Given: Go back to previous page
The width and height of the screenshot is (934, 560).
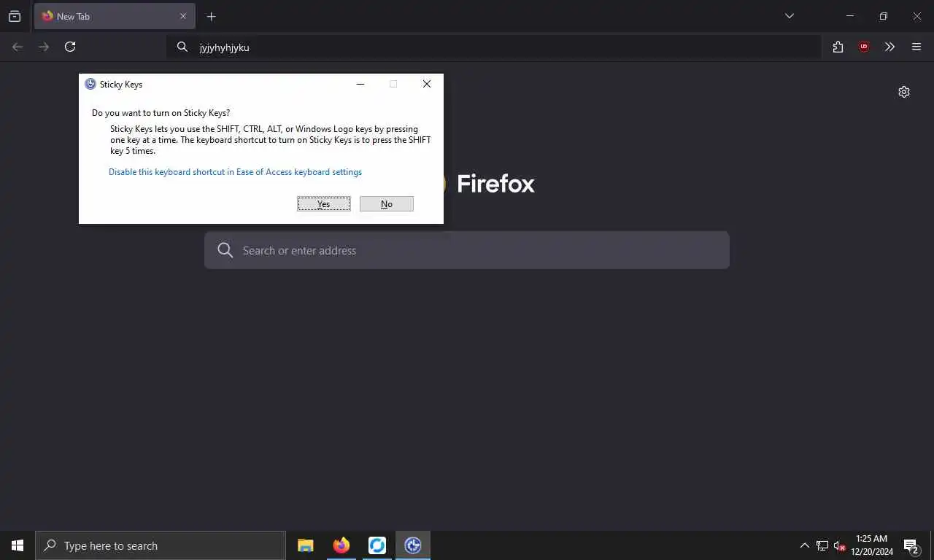Looking at the screenshot, I should point(18,47).
